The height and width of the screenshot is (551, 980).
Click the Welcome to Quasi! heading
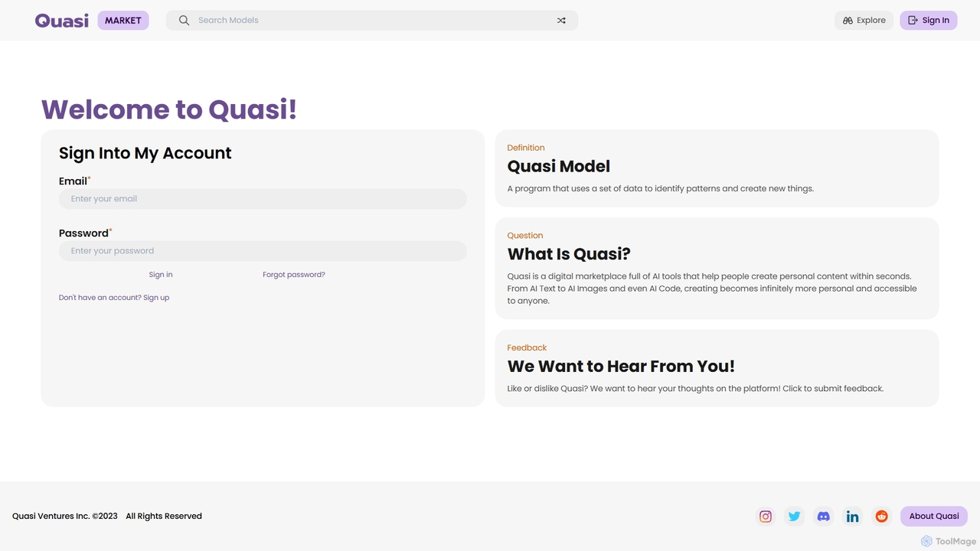[169, 109]
